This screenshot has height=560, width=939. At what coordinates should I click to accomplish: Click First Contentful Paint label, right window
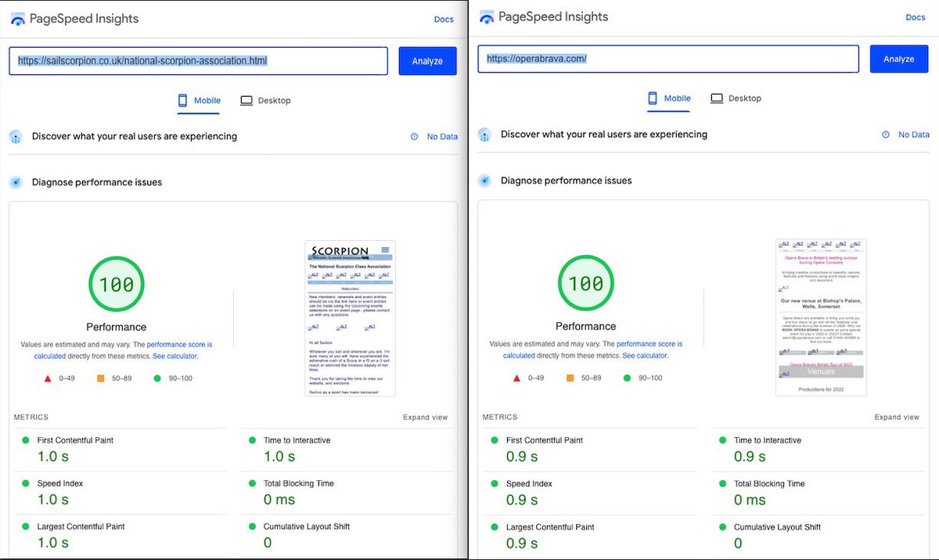point(545,440)
